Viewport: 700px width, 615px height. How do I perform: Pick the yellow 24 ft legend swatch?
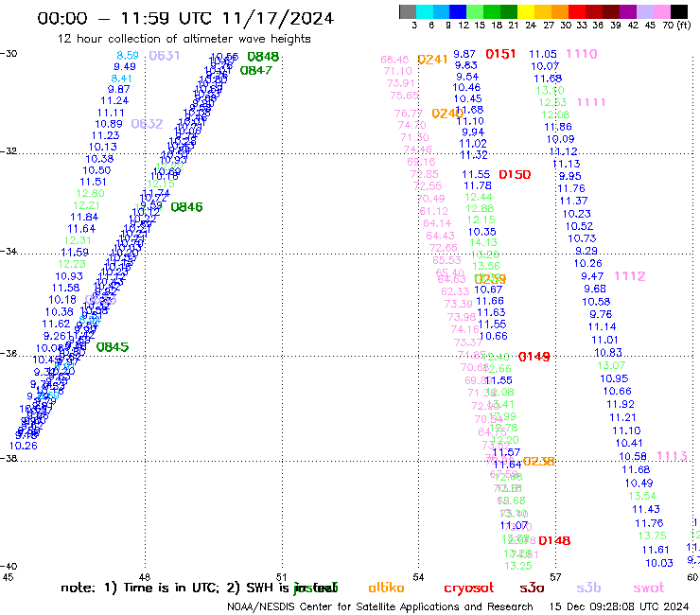point(526,11)
